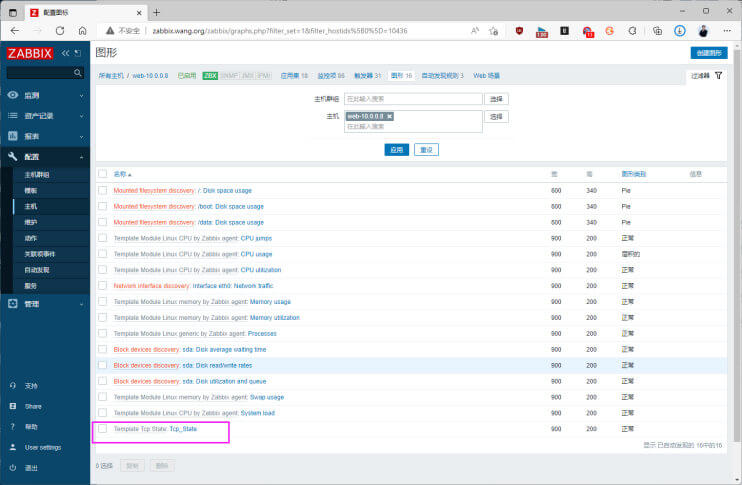742x485 pixels.
Task: Click the question mark icon for 帮助
Action: pyautogui.click(x=13, y=426)
